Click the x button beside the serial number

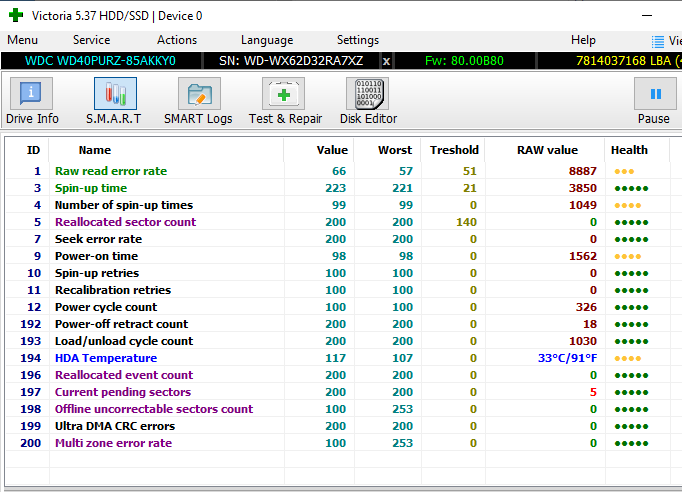point(387,61)
